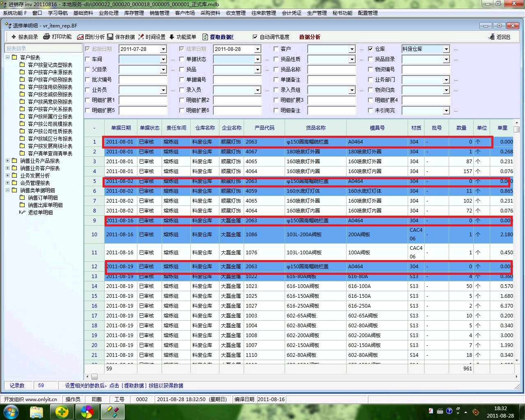Viewport: 525px width, 420px height.
Task: Open the 库存管理 menu
Action: 134,13
